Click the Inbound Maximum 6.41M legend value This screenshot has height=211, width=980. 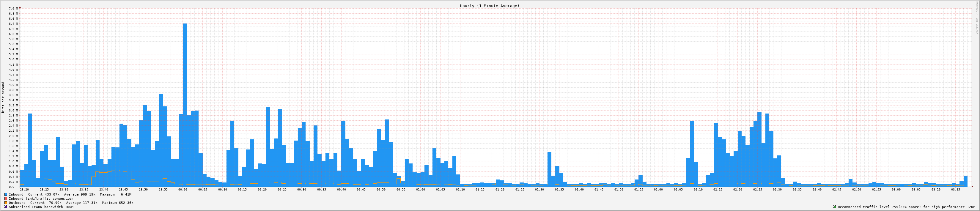(125, 194)
